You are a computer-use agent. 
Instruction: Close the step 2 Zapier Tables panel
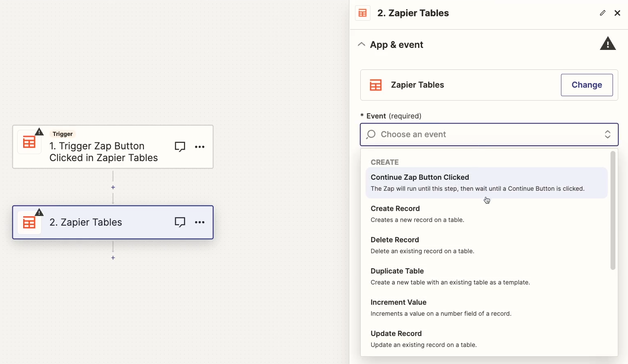click(617, 13)
